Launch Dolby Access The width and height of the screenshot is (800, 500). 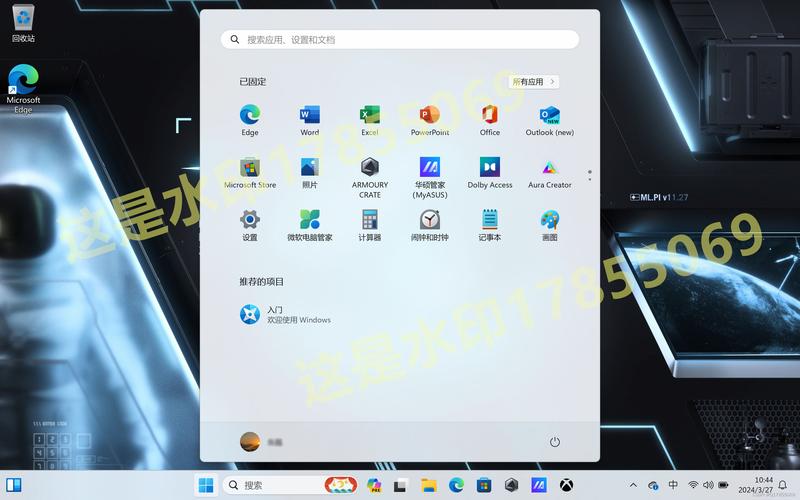tap(490, 173)
